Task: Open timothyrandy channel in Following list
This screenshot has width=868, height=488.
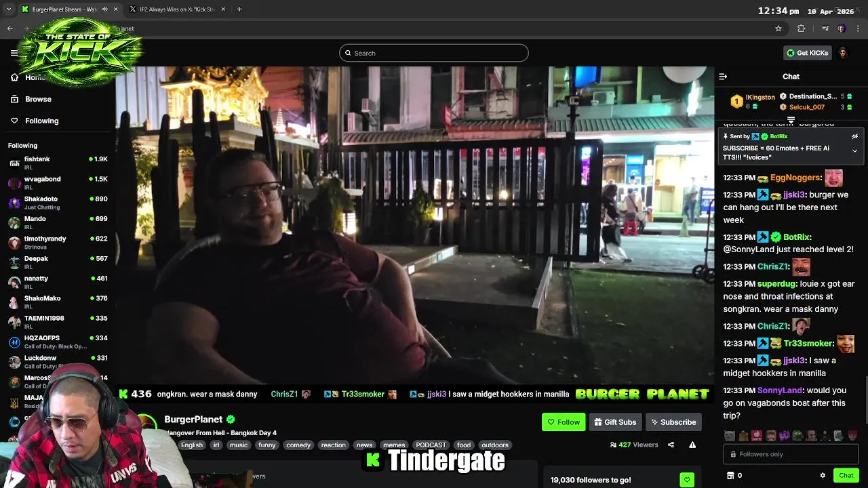Action: [x=58, y=242]
